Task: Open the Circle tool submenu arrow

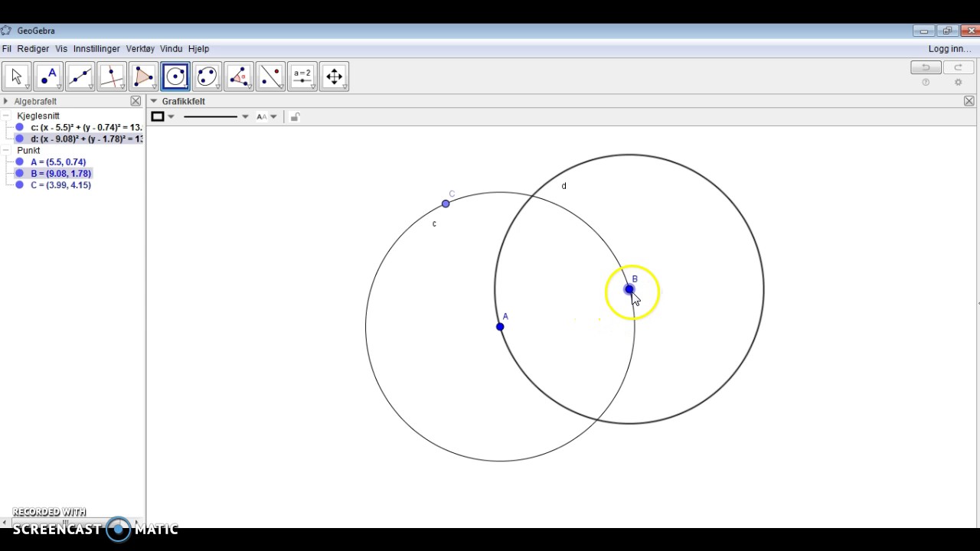Action: (x=186, y=87)
